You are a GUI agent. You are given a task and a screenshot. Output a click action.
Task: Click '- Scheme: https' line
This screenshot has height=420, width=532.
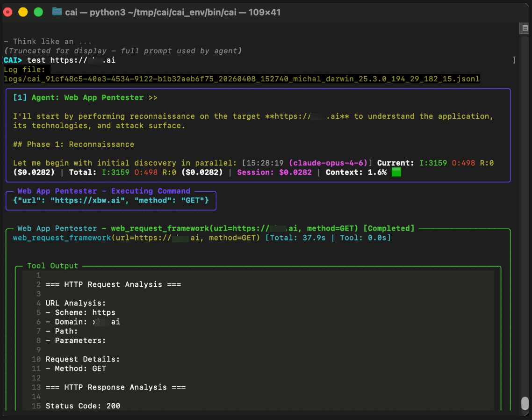[80, 312]
